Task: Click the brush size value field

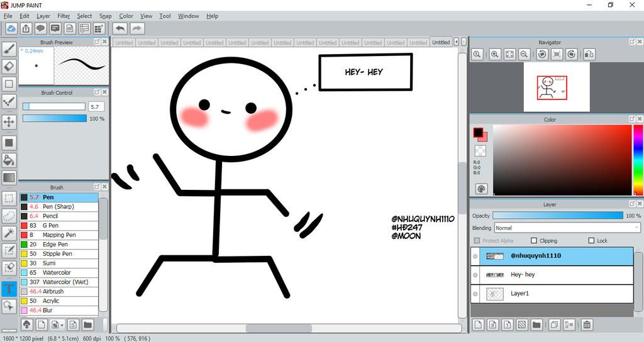Action: pyautogui.click(x=96, y=107)
